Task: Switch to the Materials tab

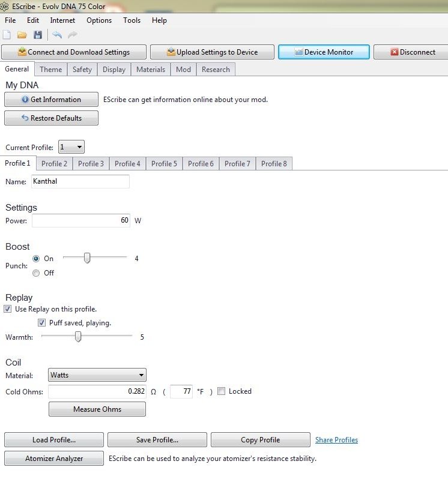Action: tap(151, 70)
